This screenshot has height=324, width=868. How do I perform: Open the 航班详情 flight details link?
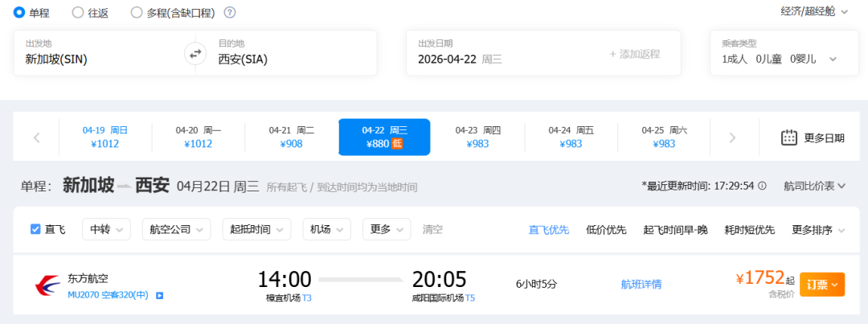641,284
